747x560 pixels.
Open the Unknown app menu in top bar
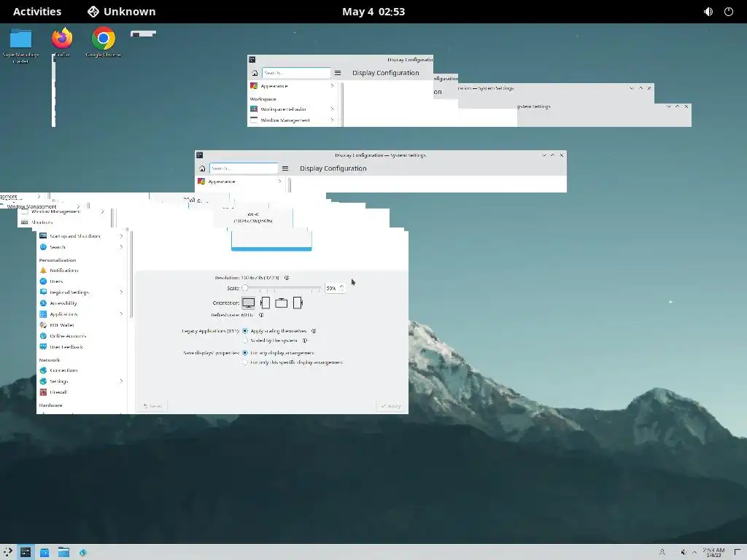click(122, 12)
